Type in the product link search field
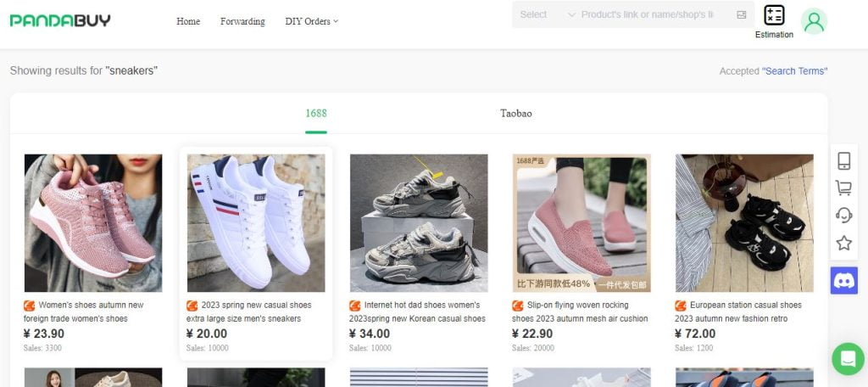Screen dimensions: 868x387 (x=648, y=14)
